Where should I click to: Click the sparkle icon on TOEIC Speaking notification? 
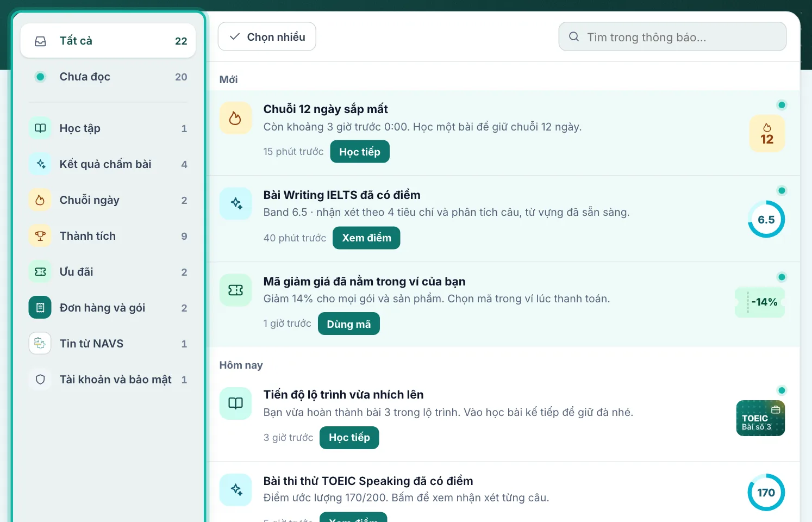[235, 490]
